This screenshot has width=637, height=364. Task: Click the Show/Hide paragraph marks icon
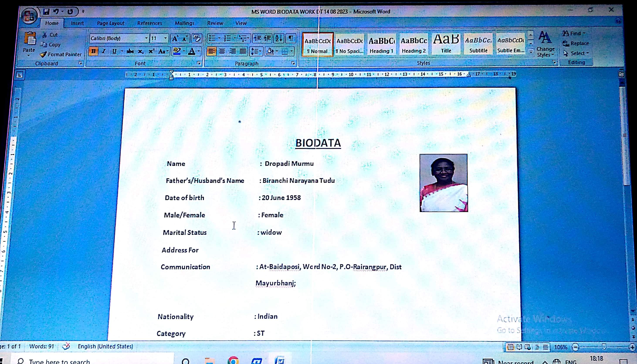coord(291,38)
